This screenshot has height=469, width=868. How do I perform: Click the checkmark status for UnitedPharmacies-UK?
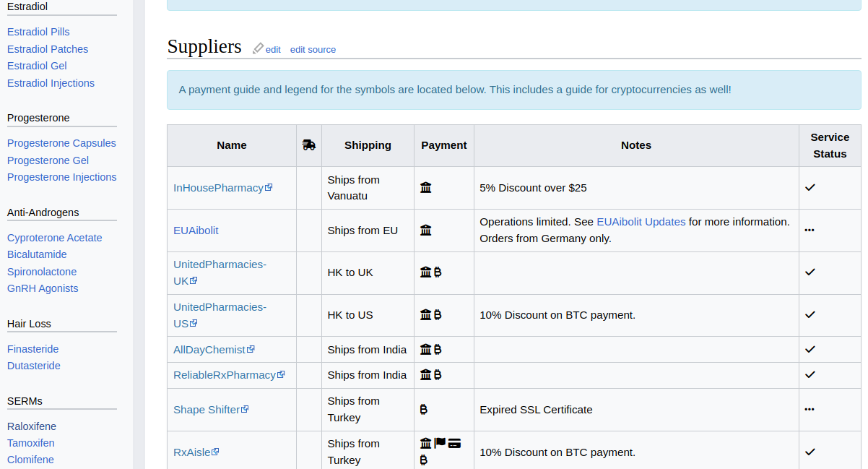point(810,272)
